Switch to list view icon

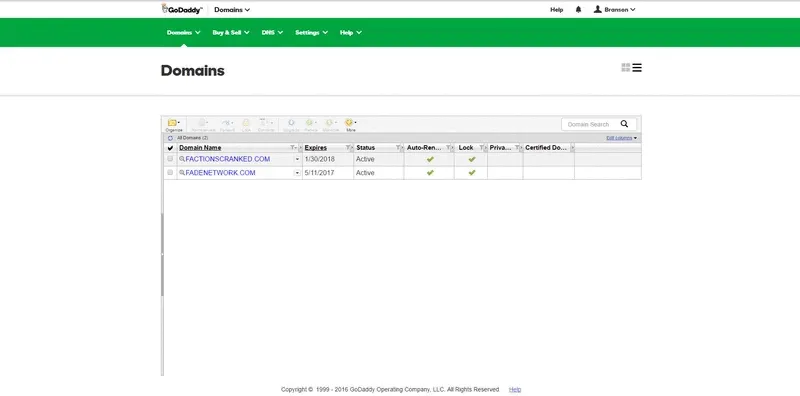pos(637,67)
